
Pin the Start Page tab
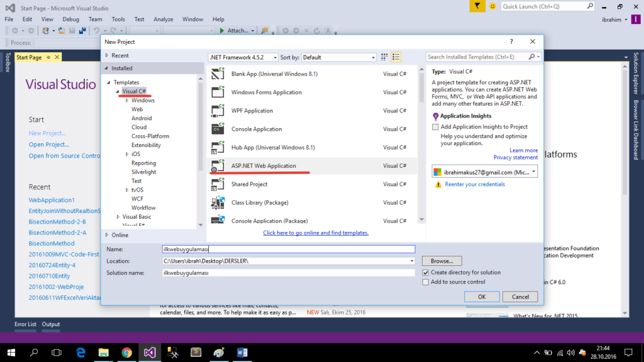48,57
